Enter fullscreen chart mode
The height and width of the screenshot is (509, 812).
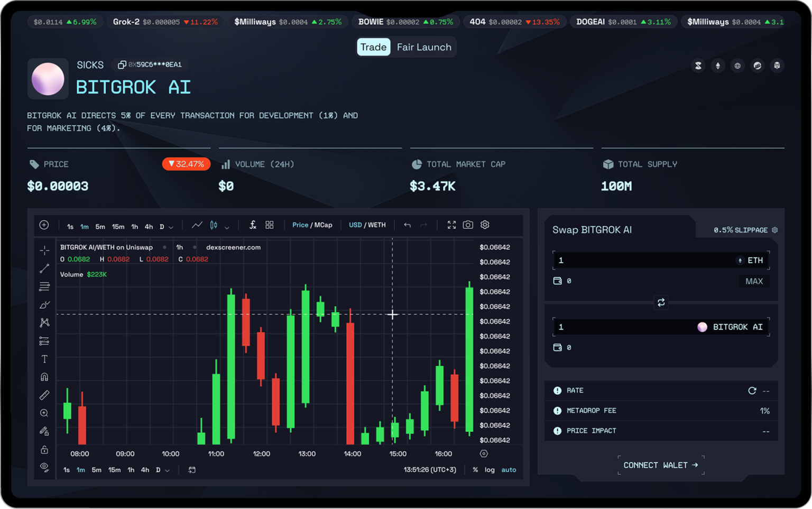click(451, 225)
